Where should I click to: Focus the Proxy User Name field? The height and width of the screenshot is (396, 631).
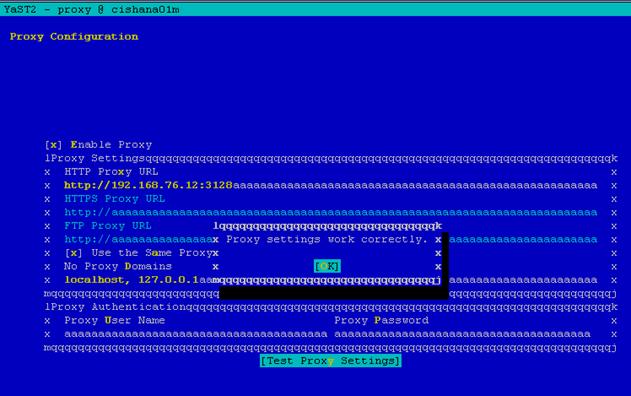point(196,334)
